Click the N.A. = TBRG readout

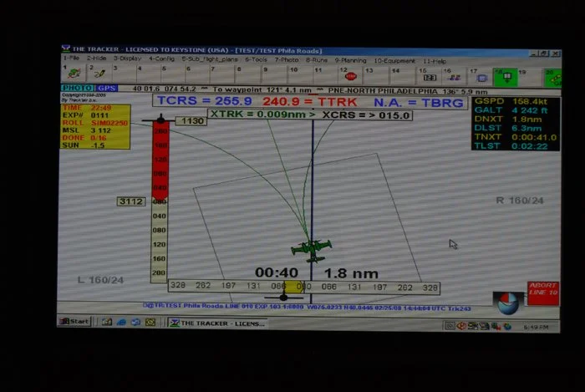[x=418, y=103]
